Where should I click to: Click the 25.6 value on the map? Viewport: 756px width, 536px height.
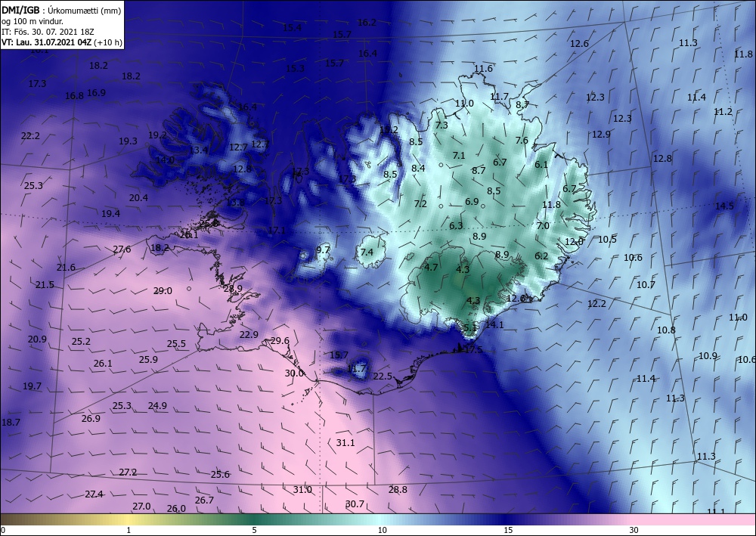(x=220, y=475)
